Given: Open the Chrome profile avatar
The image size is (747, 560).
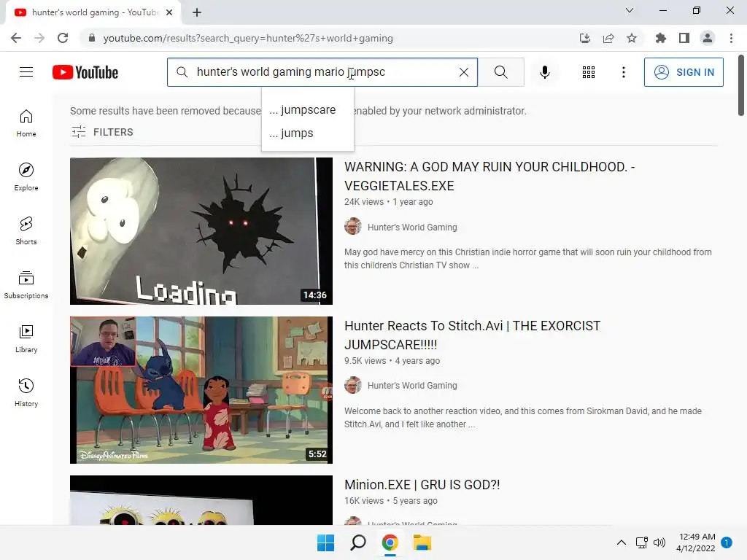Looking at the screenshot, I should coord(708,38).
